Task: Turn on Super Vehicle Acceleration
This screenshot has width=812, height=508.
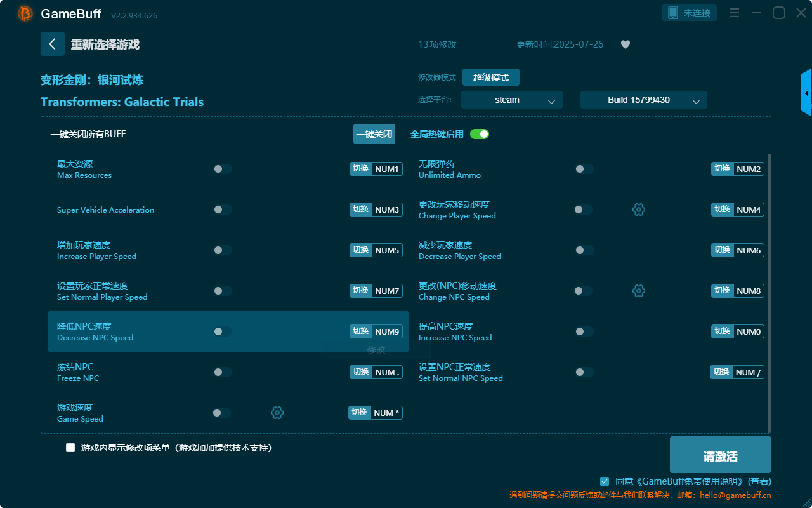Action: (222, 210)
